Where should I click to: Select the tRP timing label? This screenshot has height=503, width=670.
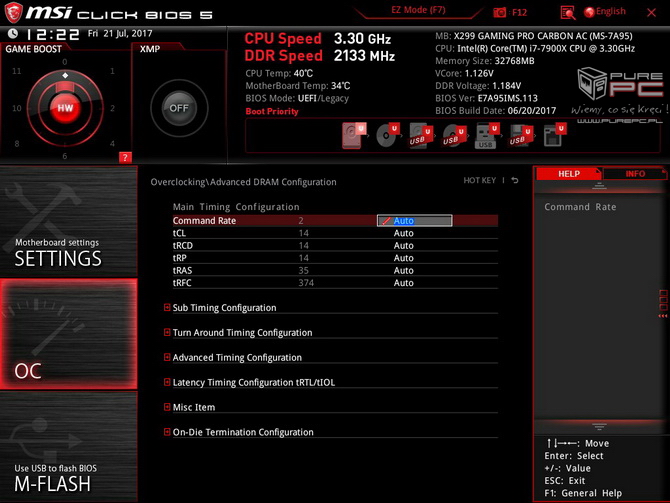pyautogui.click(x=179, y=258)
